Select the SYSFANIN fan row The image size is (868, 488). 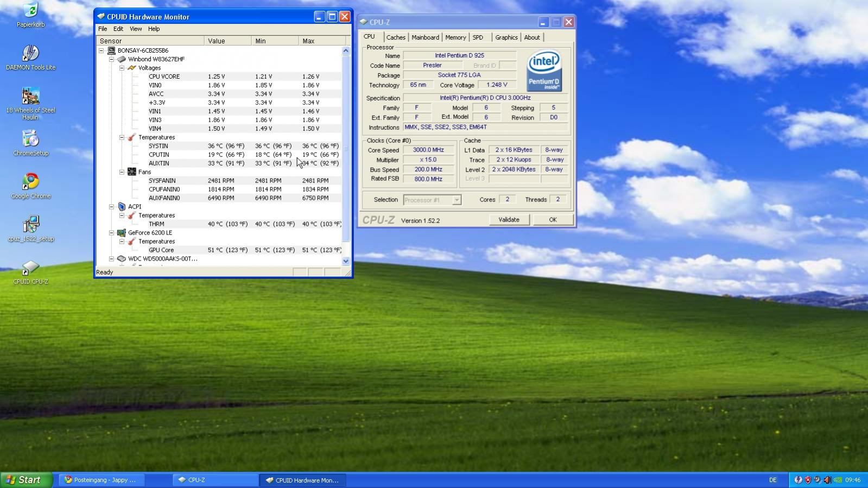tap(219, 181)
